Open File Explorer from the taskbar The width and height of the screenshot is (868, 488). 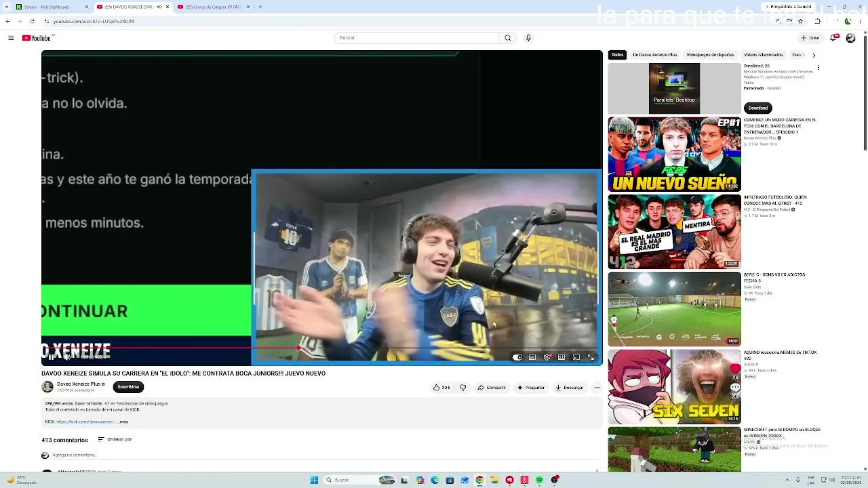[x=494, y=480]
